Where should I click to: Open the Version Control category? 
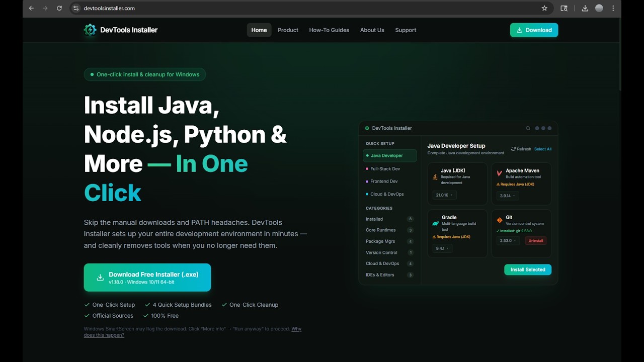coord(390,252)
